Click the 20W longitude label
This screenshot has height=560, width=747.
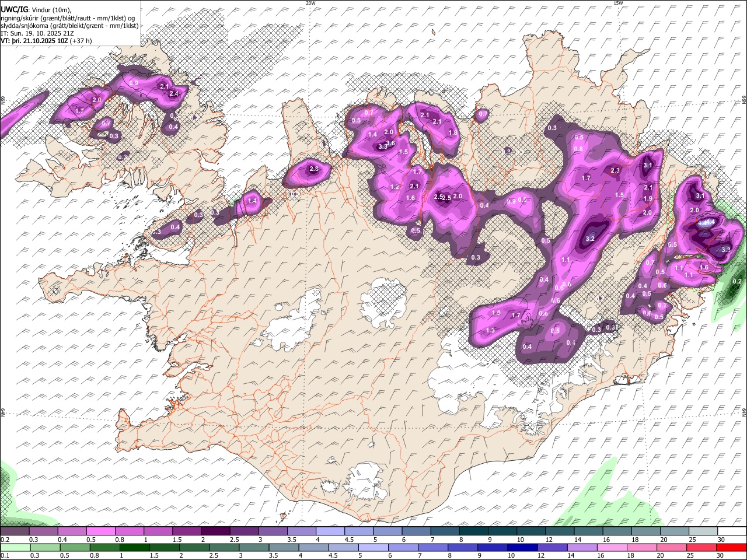310,3
